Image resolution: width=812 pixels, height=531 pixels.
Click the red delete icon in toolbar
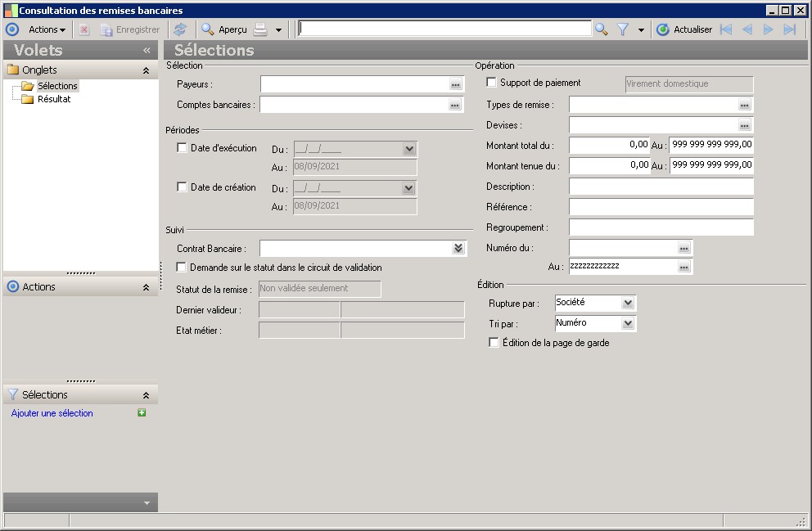pos(83,29)
